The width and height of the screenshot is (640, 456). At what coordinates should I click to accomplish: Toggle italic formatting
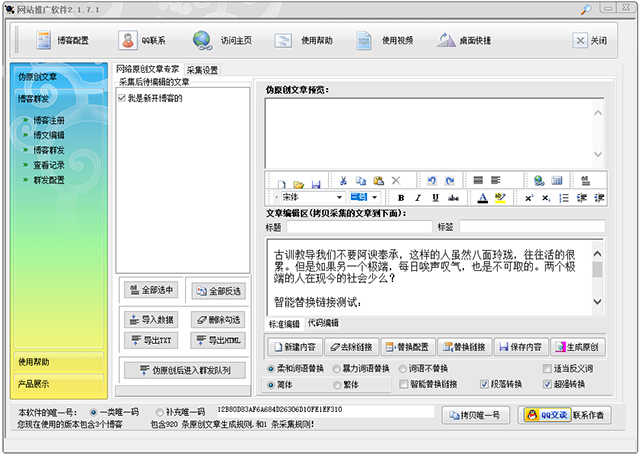pos(418,198)
